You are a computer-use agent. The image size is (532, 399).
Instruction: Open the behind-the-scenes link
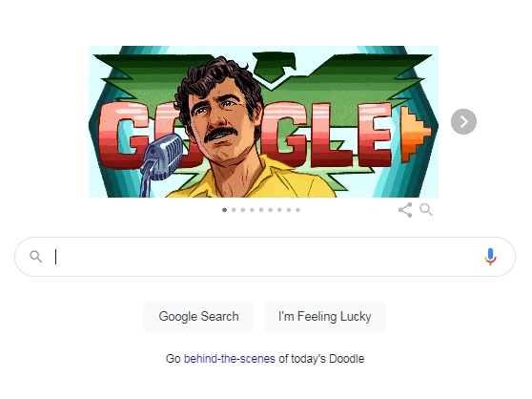pyautogui.click(x=230, y=359)
